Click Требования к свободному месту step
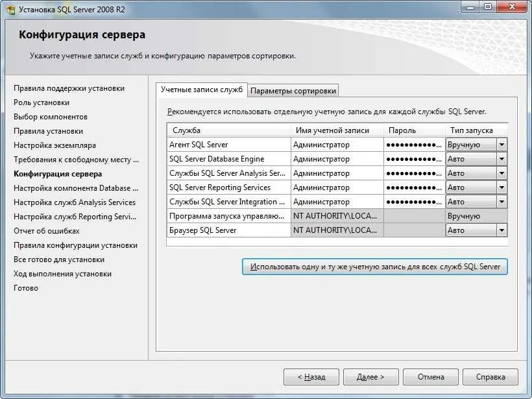 click(x=77, y=160)
